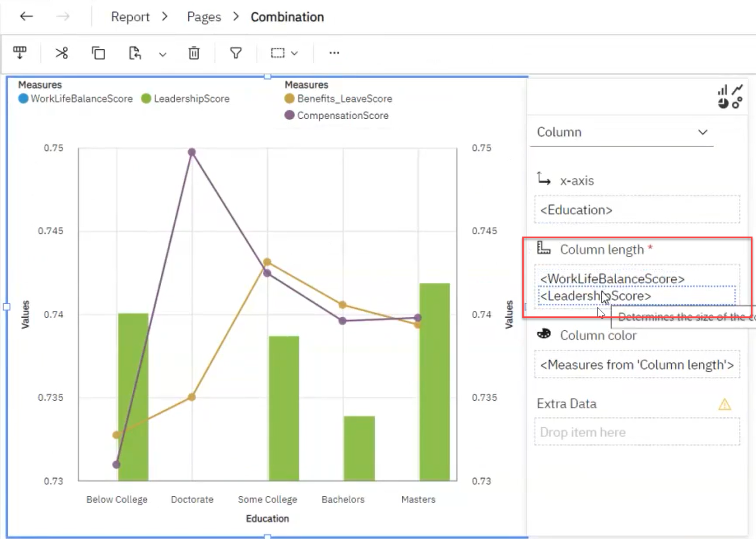The height and width of the screenshot is (539, 756).
Task: Delete the visualization using the trash icon
Action: [193, 53]
